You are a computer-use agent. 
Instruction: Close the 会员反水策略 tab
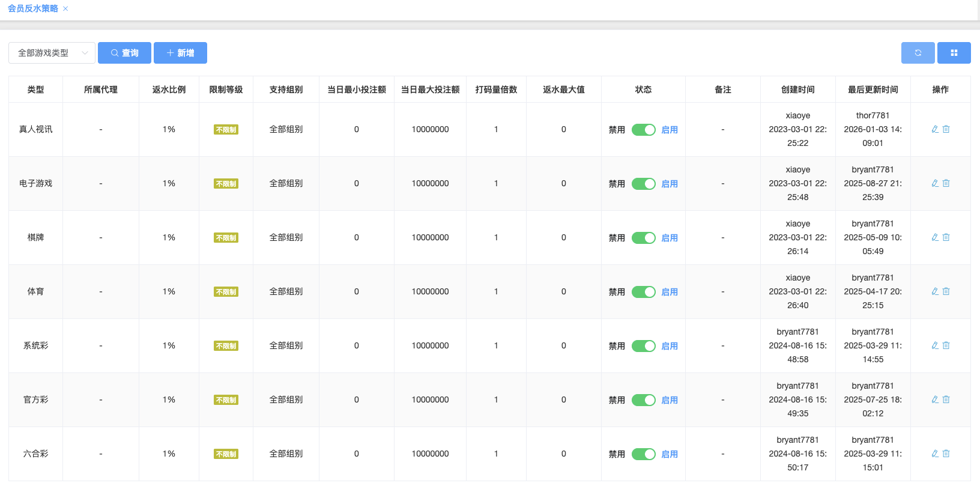[65, 9]
